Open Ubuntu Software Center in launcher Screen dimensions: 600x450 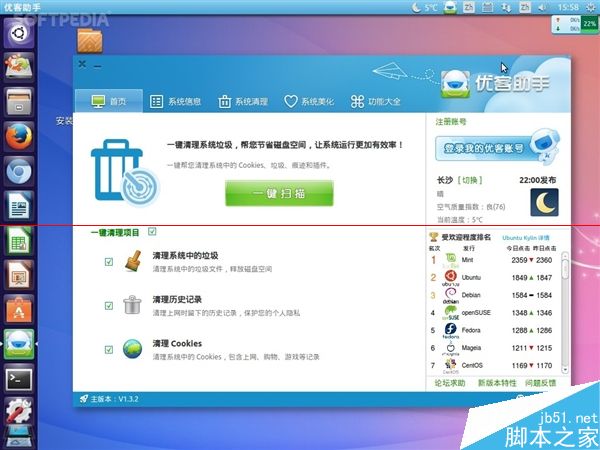point(19,309)
